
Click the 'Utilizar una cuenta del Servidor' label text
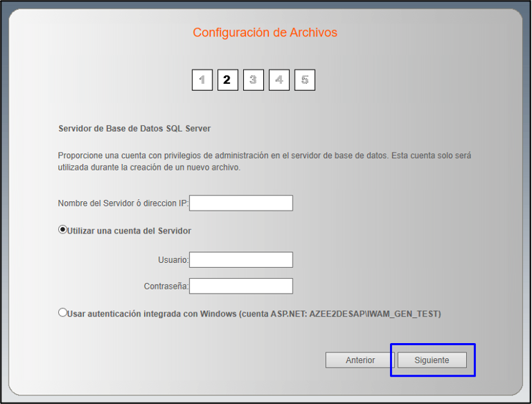pyautogui.click(x=129, y=231)
